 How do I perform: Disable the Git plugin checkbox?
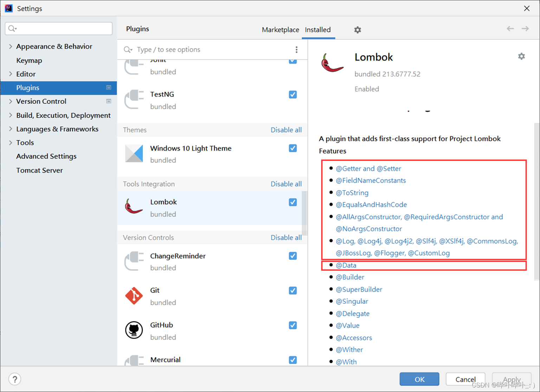[x=293, y=291]
